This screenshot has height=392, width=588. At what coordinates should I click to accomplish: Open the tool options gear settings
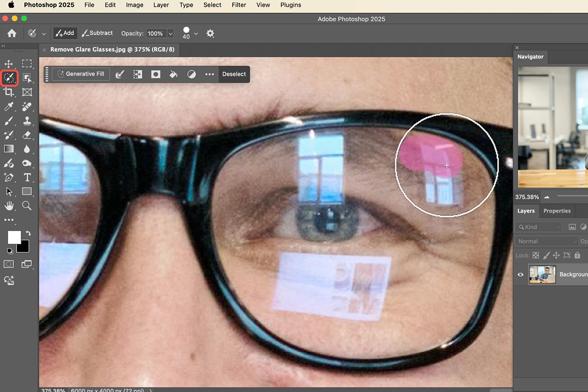[210, 33]
